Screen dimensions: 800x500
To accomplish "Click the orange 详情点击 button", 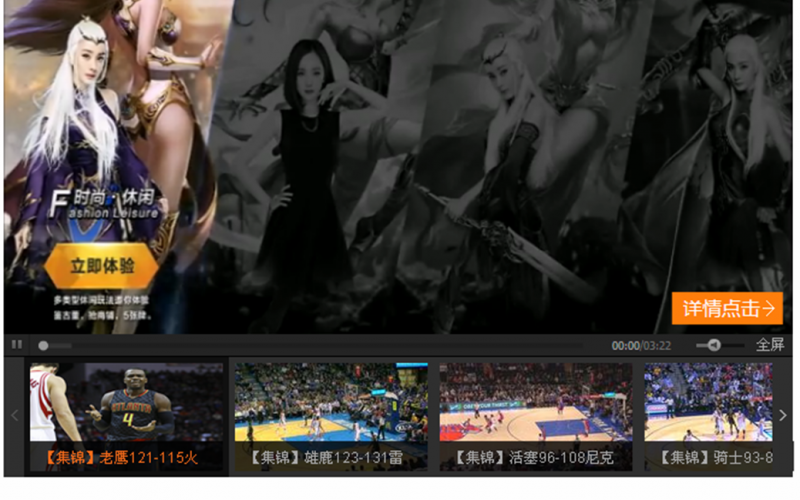I will click(727, 308).
